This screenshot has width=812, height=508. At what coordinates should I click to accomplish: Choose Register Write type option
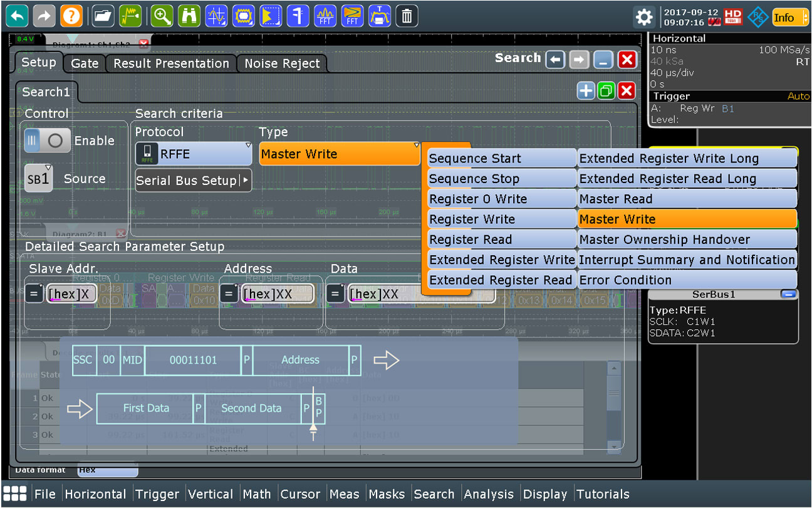[502, 219]
